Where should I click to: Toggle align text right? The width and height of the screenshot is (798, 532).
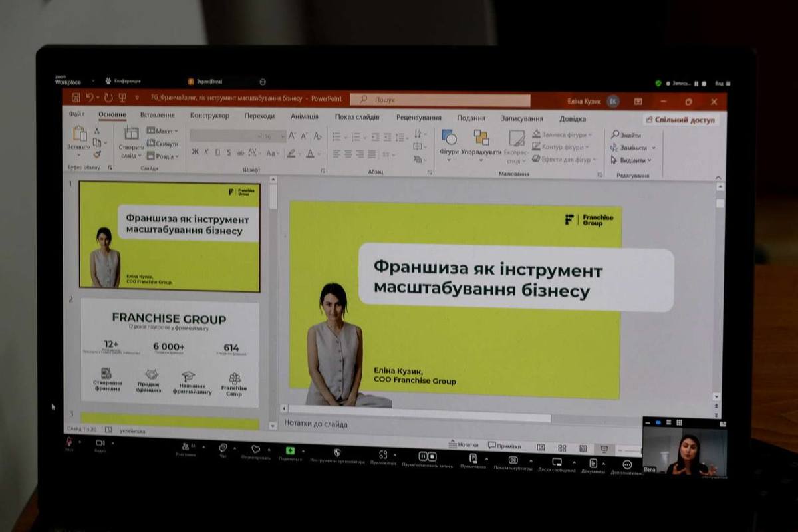pyautogui.click(x=360, y=154)
